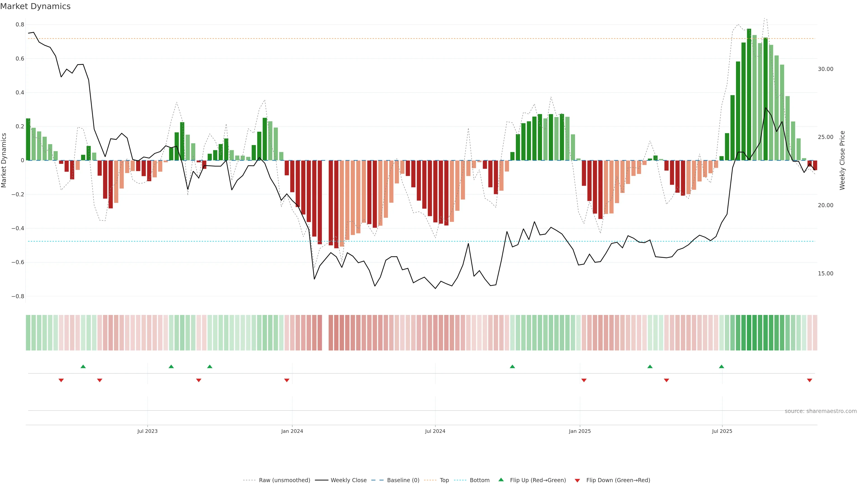Click the Jan 2025 x-axis label
This screenshot has width=868, height=488.
point(580,431)
